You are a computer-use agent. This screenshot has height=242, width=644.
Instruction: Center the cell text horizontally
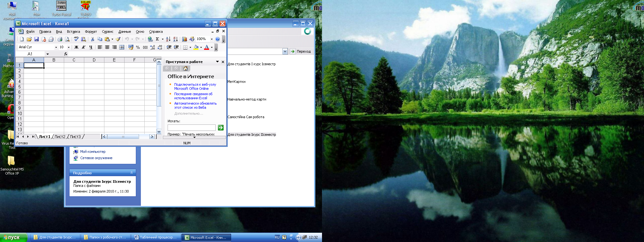coord(107,47)
